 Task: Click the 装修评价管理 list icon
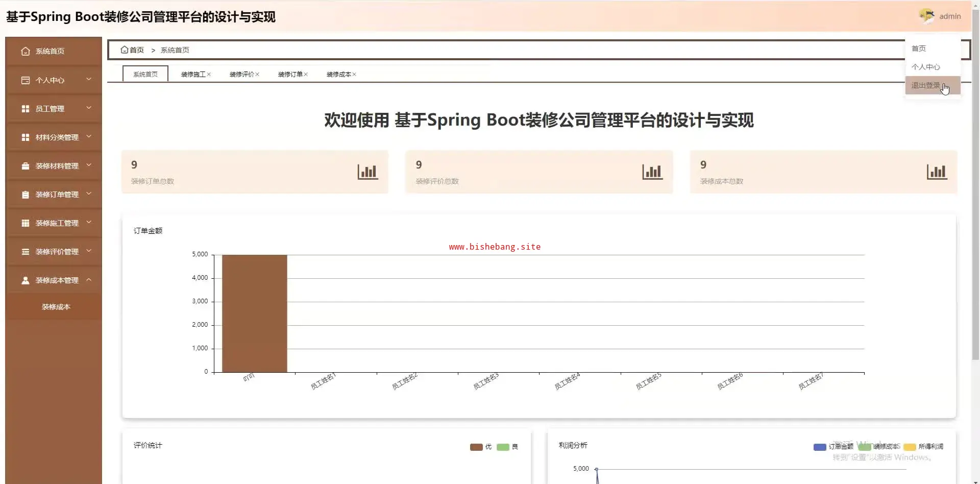click(25, 252)
